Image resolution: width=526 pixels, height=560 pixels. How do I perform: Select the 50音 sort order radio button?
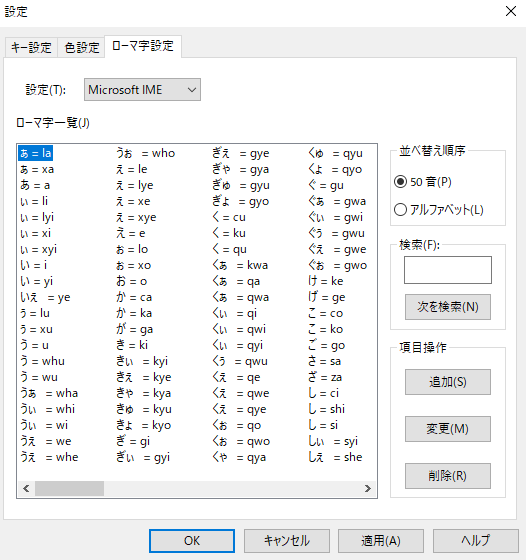[400, 182]
